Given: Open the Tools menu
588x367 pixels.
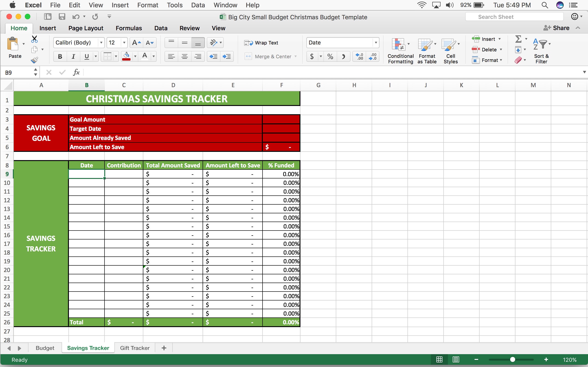Looking at the screenshot, I should coord(175,5).
